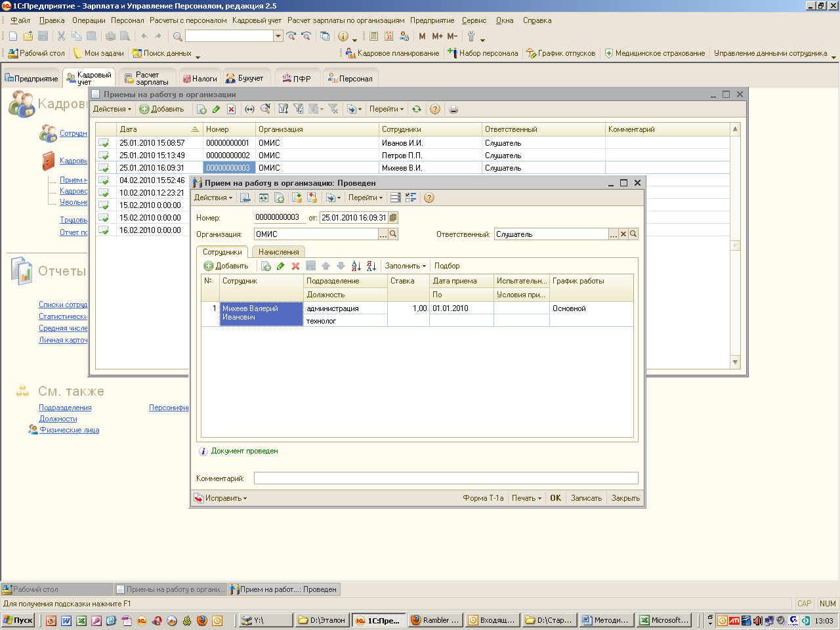Open the Персонал menu
The image size is (840, 630).
coord(127,20)
